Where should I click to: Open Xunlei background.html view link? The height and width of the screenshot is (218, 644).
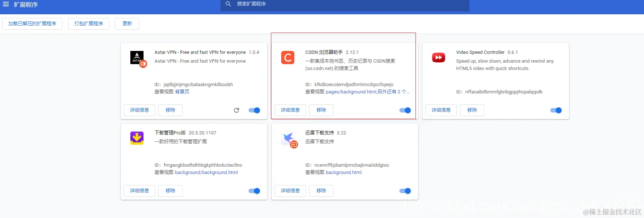(x=343, y=173)
